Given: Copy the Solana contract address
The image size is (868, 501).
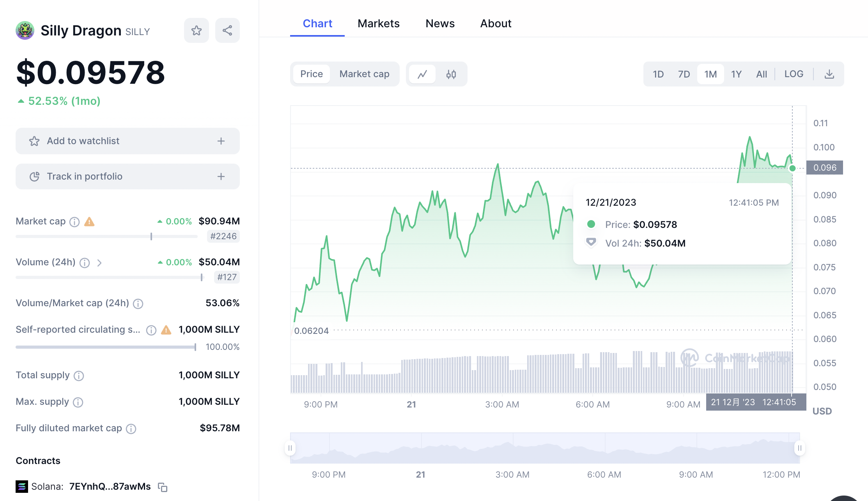Looking at the screenshot, I should click(163, 487).
